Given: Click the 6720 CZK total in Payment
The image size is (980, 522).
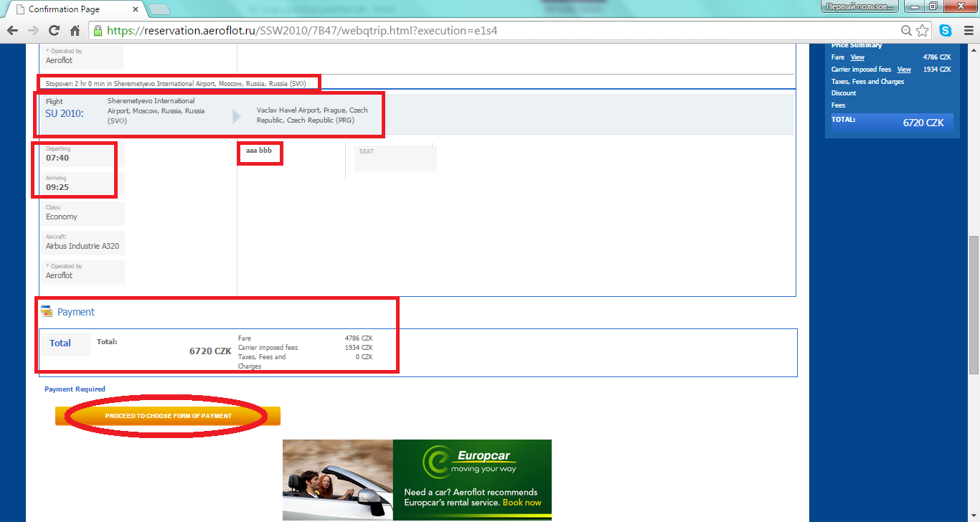Looking at the screenshot, I should 210,351.
